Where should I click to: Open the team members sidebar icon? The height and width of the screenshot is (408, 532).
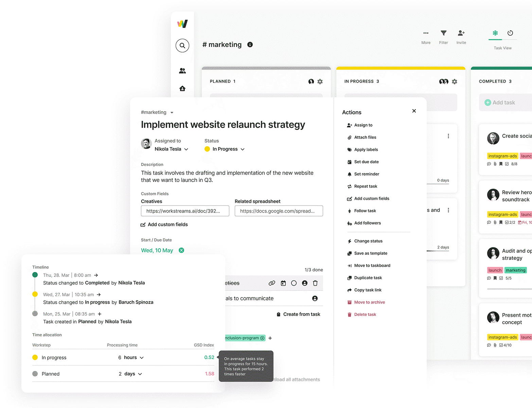(182, 71)
